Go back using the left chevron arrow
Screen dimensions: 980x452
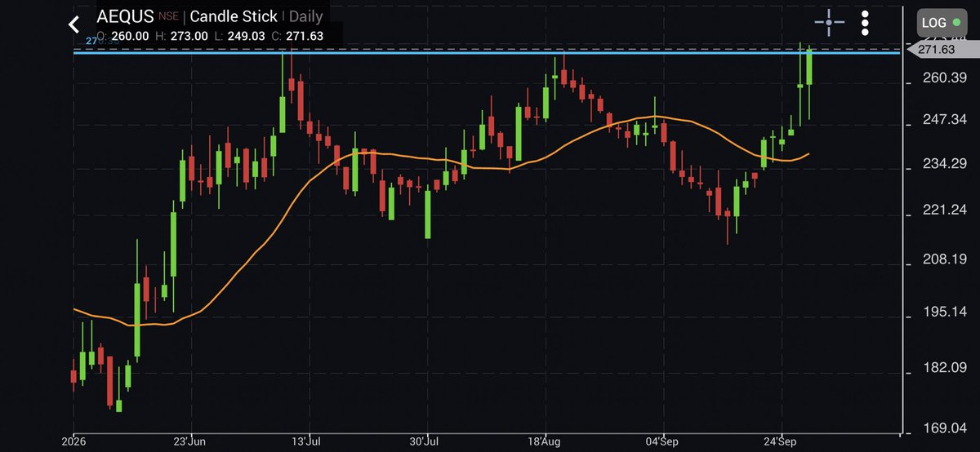coord(73,24)
